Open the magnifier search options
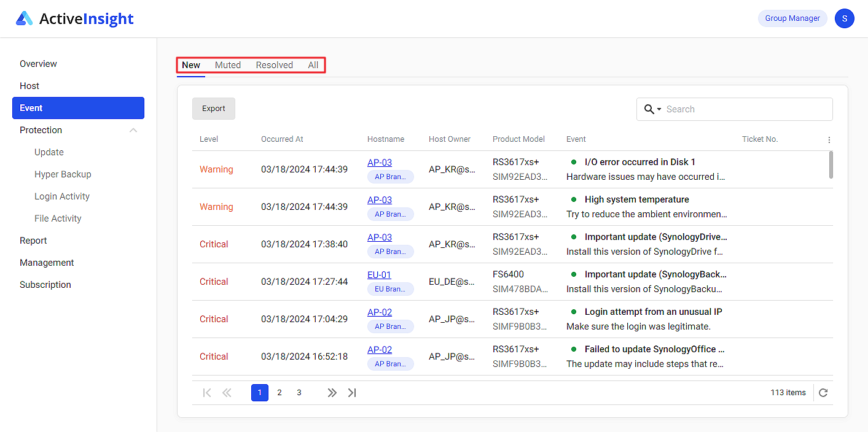 click(649, 109)
